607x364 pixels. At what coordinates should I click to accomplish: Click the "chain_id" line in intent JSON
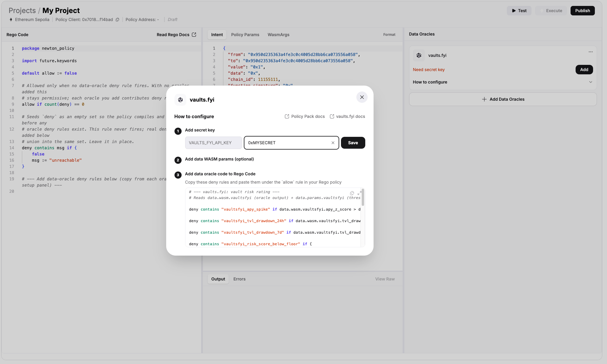254,79
